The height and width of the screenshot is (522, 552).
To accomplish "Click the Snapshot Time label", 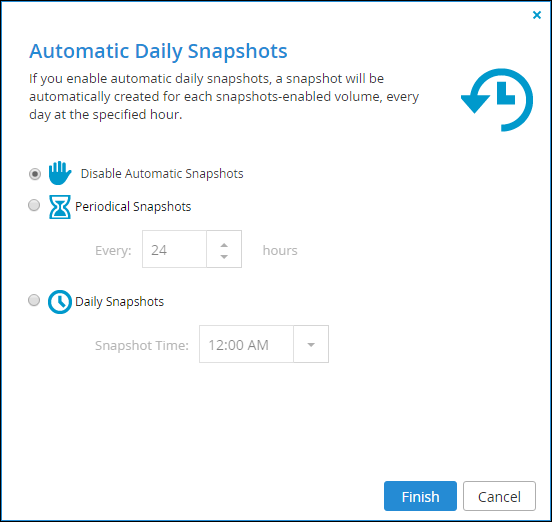I will pos(142,346).
